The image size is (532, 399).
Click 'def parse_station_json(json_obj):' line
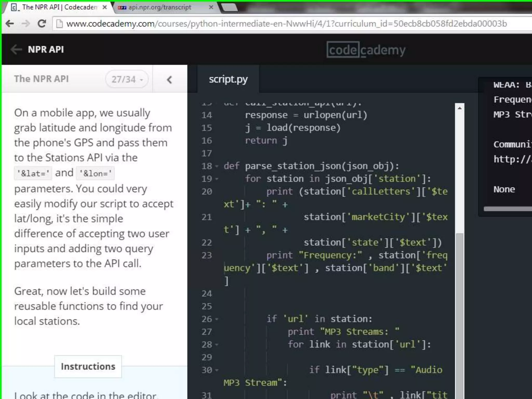311,166
